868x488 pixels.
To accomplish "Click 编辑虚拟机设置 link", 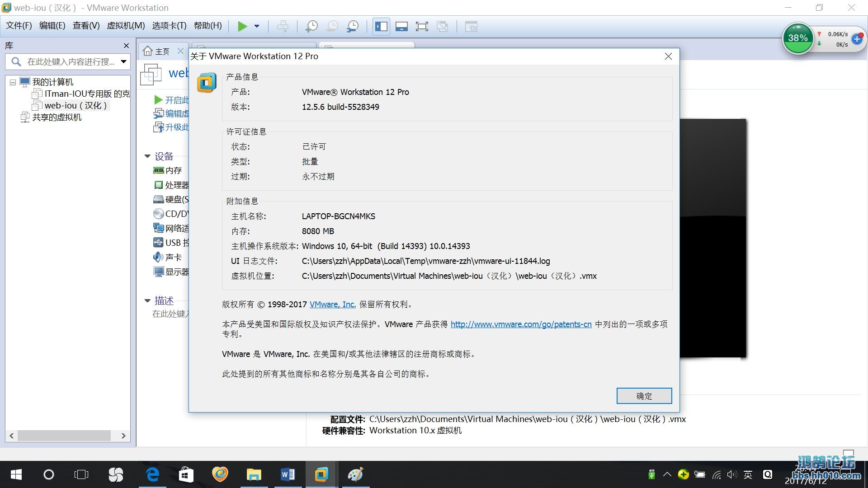I will (172, 113).
